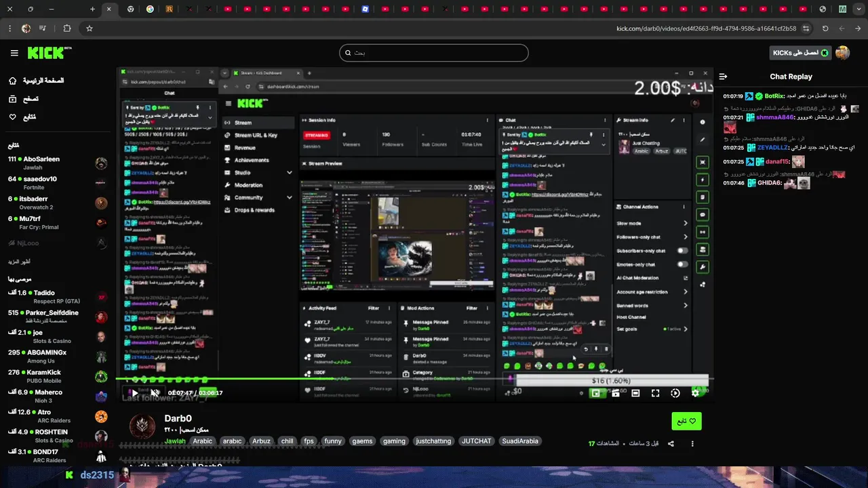868x488 pixels.
Task: Open AboSarleen's channel in sidebar
Action: (x=58, y=163)
